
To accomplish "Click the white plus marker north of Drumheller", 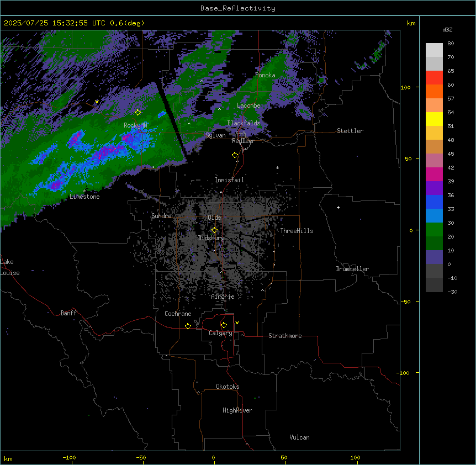I will (x=338, y=207).
